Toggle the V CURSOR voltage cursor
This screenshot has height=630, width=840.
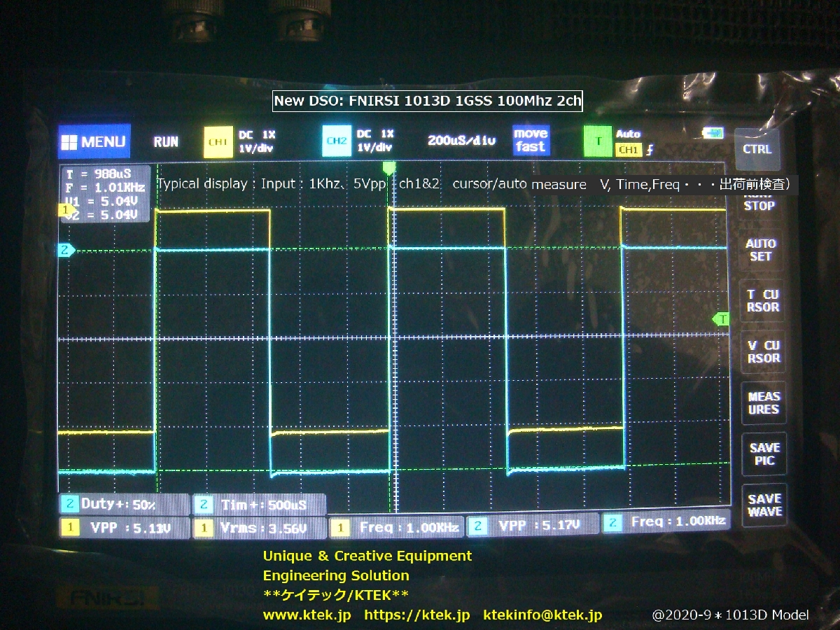[x=763, y=351]
